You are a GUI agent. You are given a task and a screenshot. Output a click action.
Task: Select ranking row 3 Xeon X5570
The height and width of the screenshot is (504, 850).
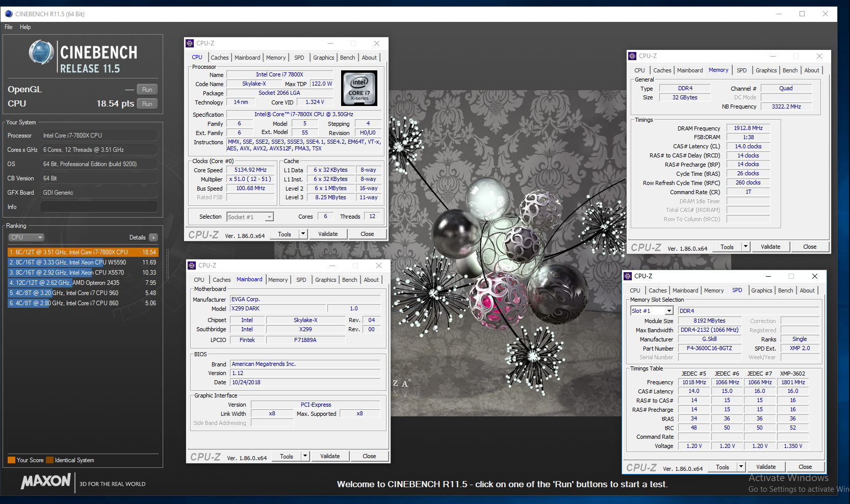(83, 273)
